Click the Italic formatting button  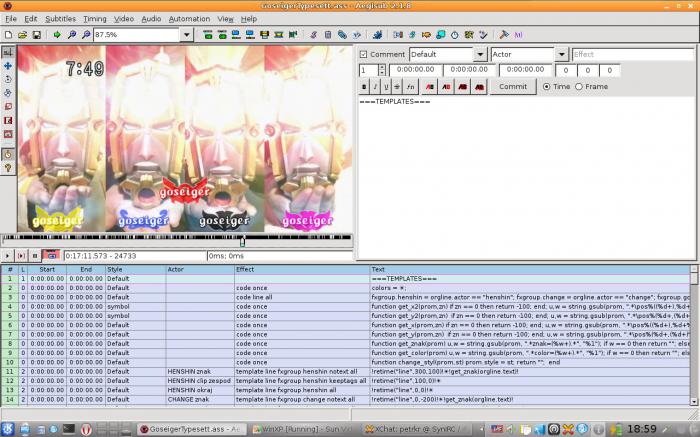pos(375,87)
